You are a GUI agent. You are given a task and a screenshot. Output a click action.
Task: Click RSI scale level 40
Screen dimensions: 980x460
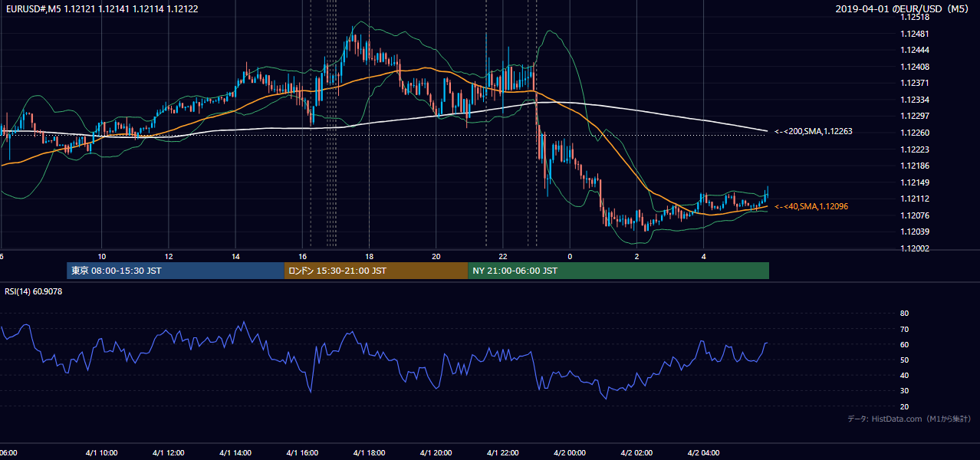904,375
